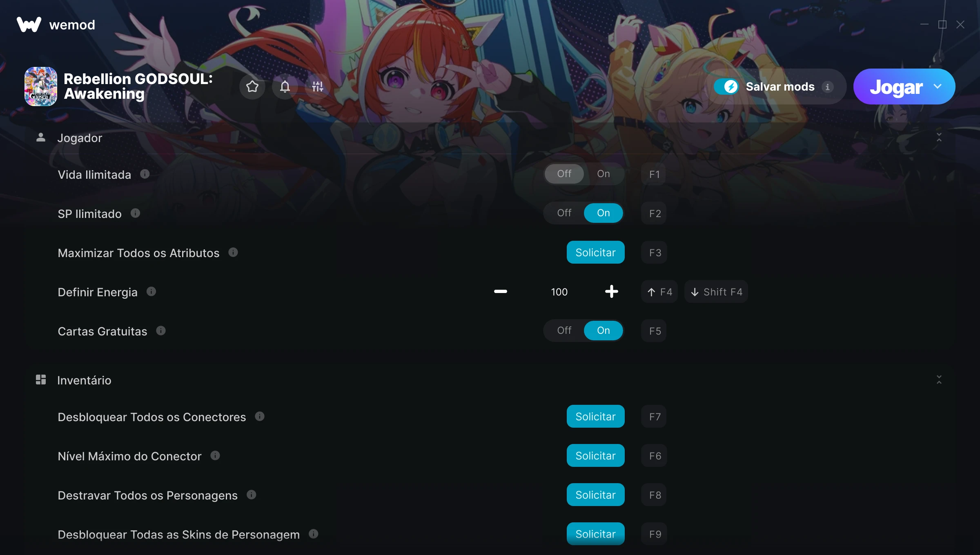
Task: Turn off SP Ilimitado toggle
Action: 564,213
